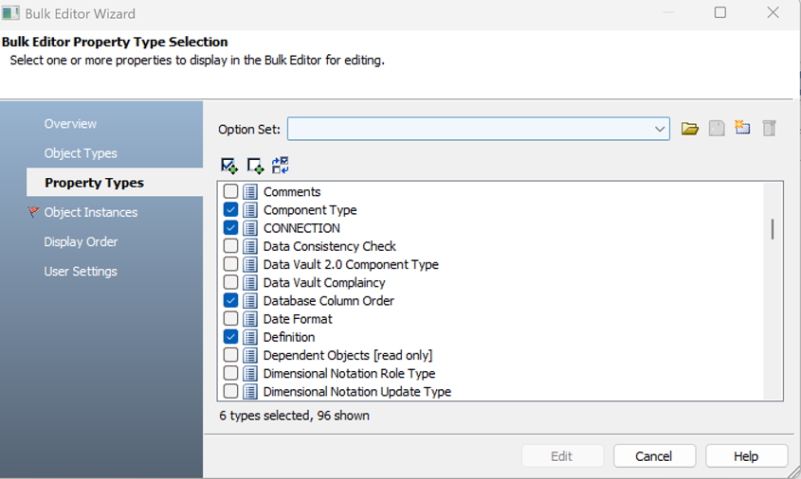Uncheck the Component Type property

coord(231,210)
